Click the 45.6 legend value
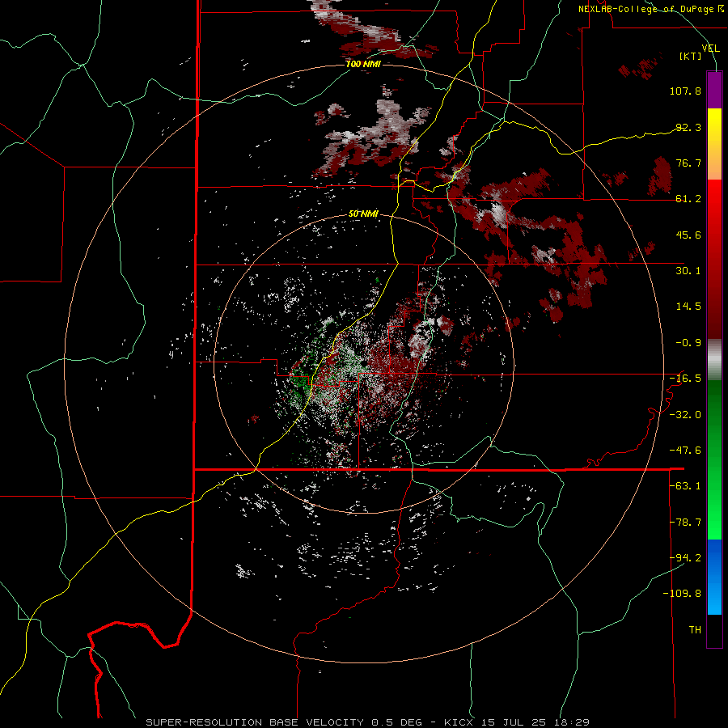Viewport: 728px width, 728px height. [x=688, y=235]
